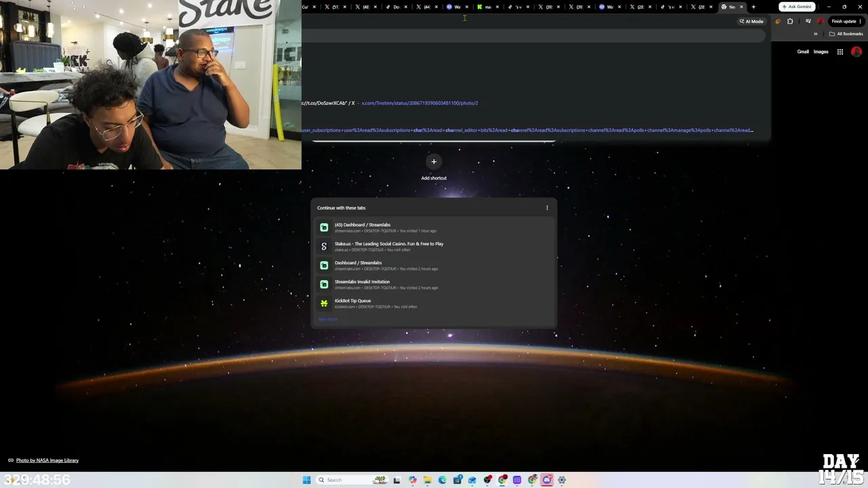Viewport: 868px width, 488px height.
Task: Switch to the TikTok tab labeled Do
Action: pyautogui.click(x=396, y=7)
